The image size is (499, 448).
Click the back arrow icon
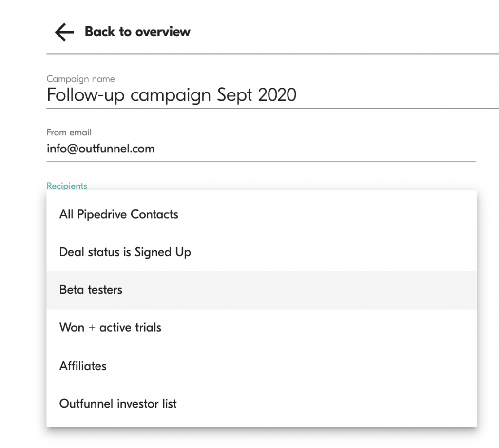[64, 32]
